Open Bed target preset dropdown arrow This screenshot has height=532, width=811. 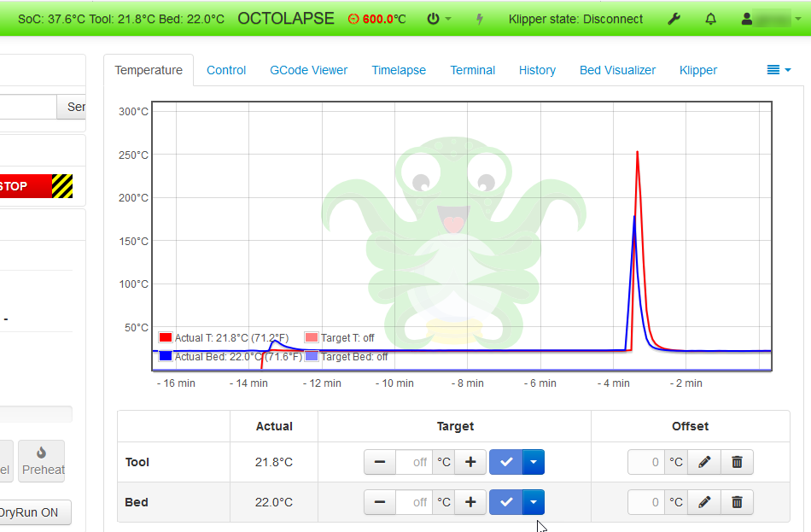(534, 502)
